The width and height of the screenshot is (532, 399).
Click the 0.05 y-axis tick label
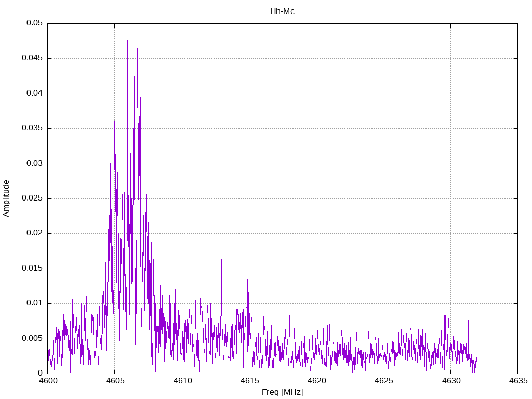(x=34, y=23)
